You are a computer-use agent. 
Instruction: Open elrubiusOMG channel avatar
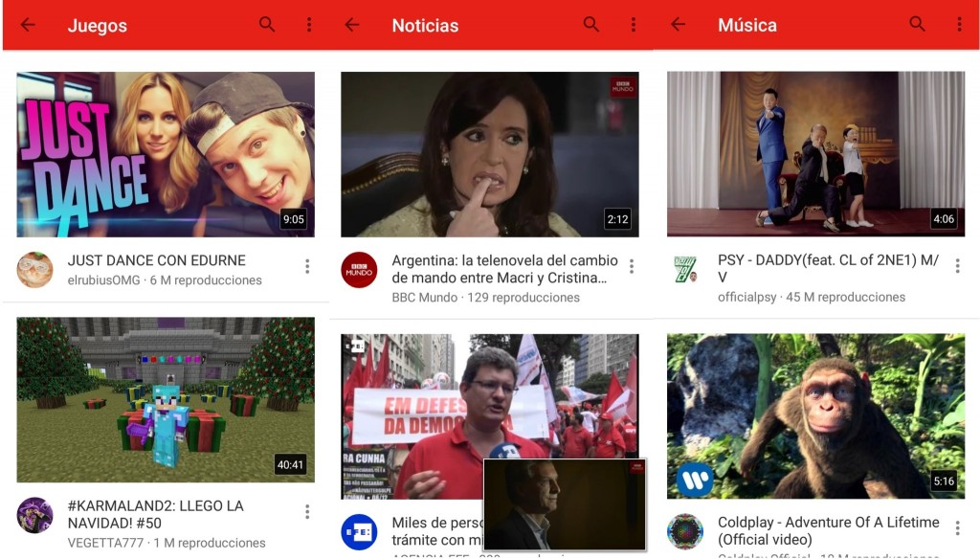(x=35, y=270)
